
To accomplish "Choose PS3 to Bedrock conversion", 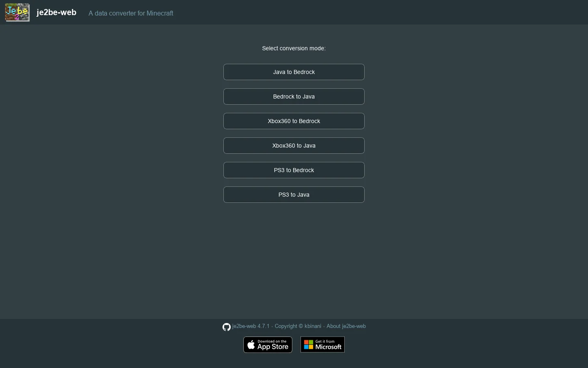I will [294, 170].
